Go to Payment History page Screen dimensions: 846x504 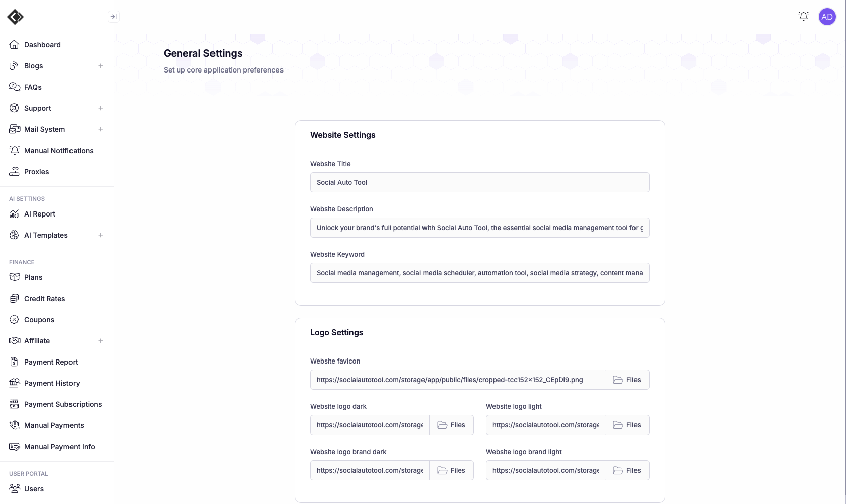click(x=52, y=383)
